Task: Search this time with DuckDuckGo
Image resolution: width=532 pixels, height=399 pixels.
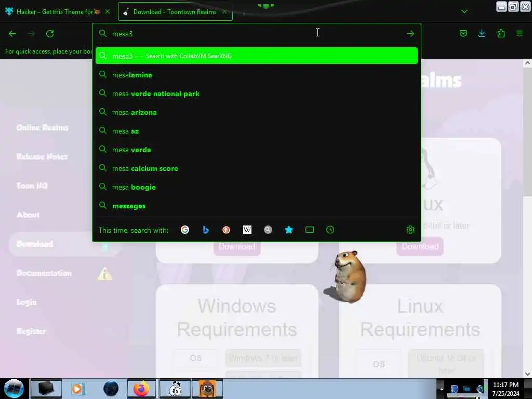Action: tap(227, 230)
